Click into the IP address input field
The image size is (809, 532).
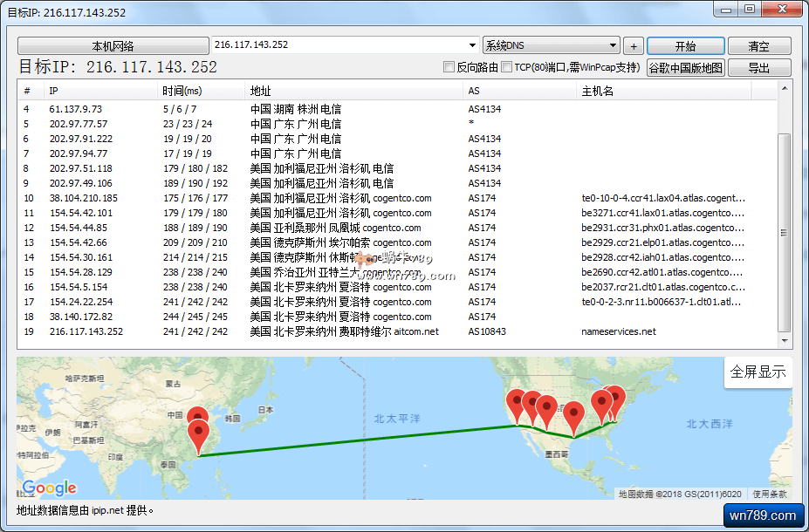[339, 45]
